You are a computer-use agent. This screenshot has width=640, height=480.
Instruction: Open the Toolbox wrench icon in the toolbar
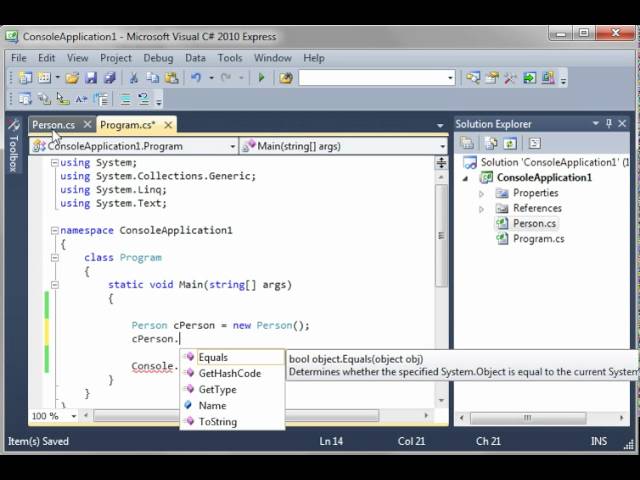(511, 78)
